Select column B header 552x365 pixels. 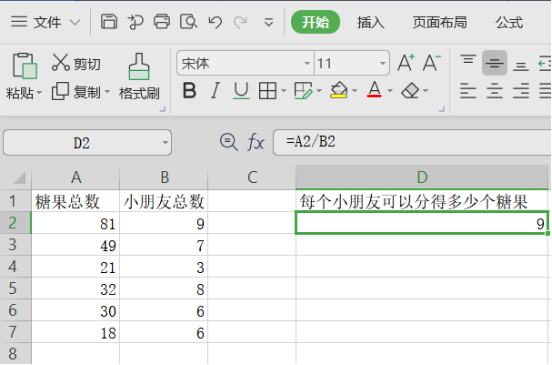tap(164, 177)
